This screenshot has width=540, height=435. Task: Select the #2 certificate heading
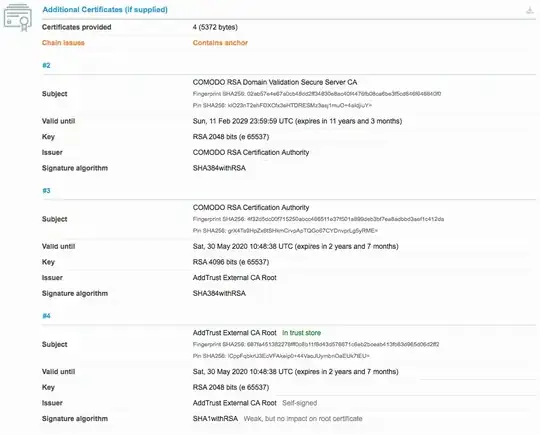[46, 65]
